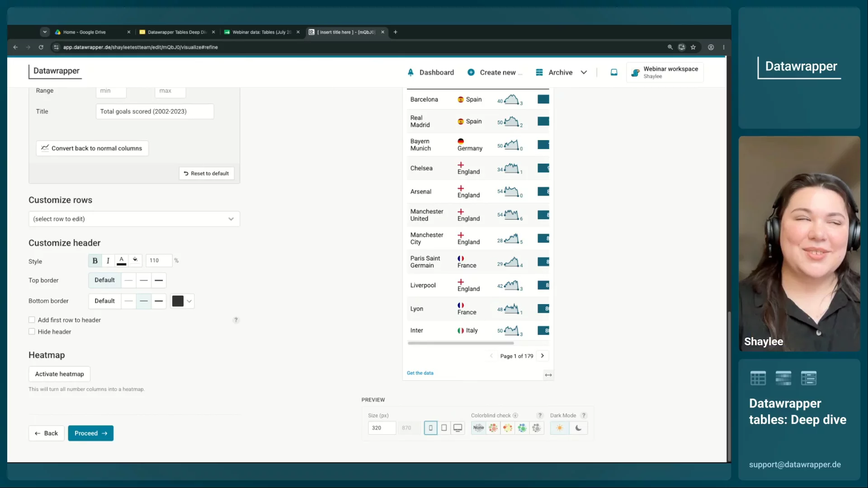Click the preview width size field
This screenshot has height=488, width=868.
[382, 428]
